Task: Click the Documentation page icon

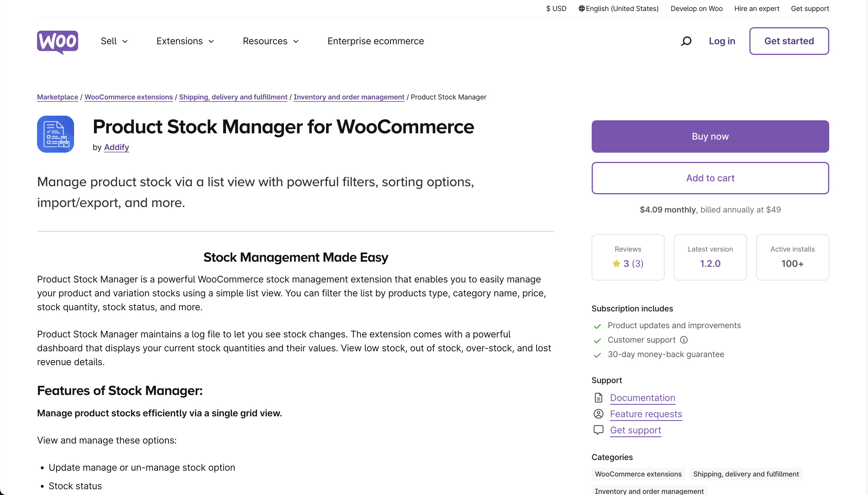Action: coord(598,398)
